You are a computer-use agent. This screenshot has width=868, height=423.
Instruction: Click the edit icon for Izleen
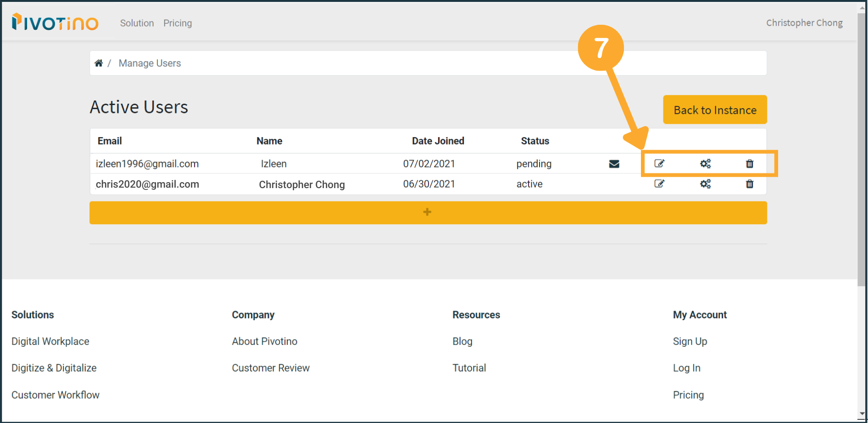[659, 164]
